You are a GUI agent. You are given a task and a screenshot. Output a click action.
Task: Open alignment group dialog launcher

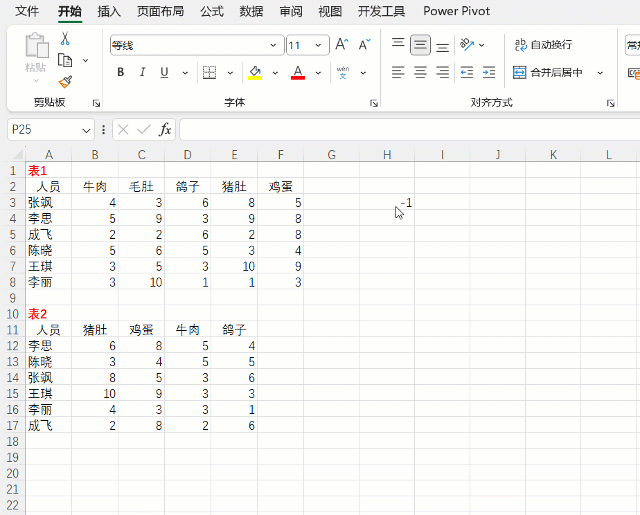[610, 103]
